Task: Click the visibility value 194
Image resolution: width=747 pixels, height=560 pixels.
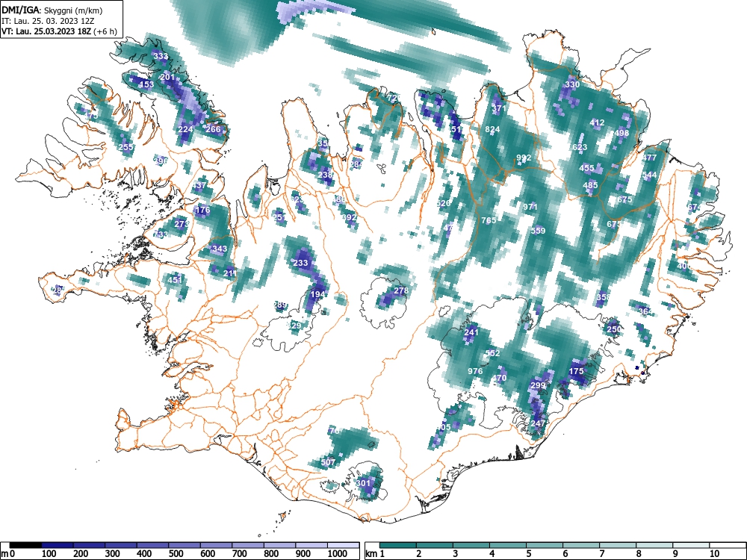Action: click(317, 295)
